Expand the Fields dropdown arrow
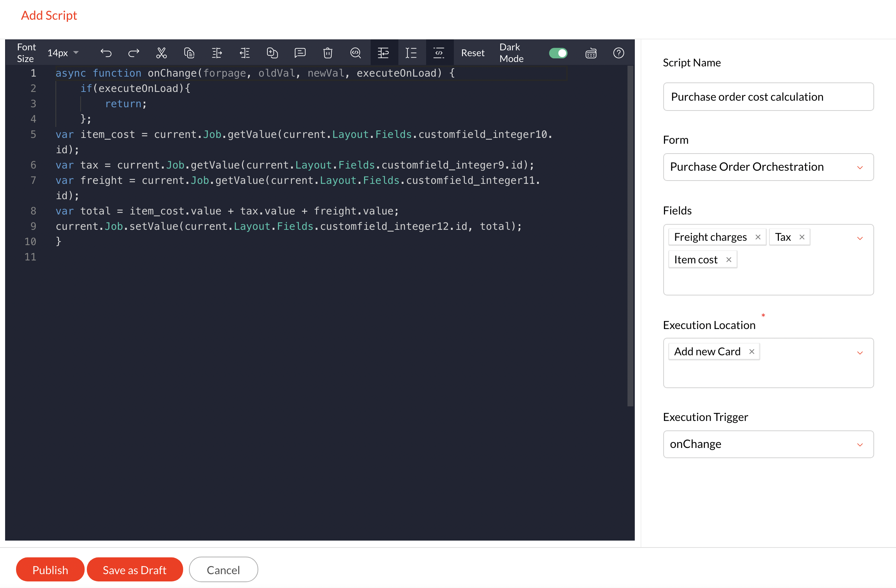Screen dimensions: 896x588 pyautogui.click(x=860, y=238)
